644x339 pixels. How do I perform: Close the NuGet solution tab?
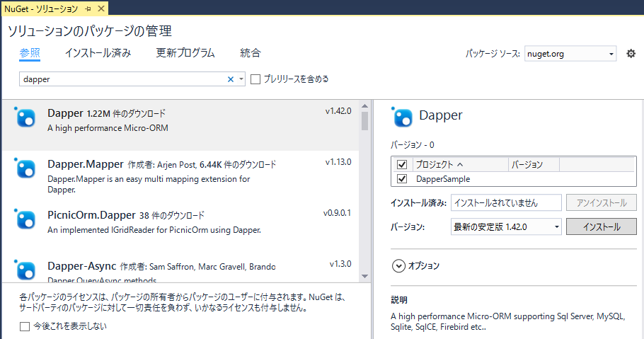pyautogui.click(x=101, y=8)
